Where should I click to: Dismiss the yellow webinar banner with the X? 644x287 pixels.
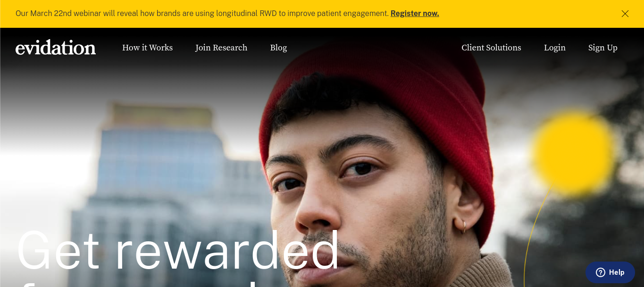625,14
